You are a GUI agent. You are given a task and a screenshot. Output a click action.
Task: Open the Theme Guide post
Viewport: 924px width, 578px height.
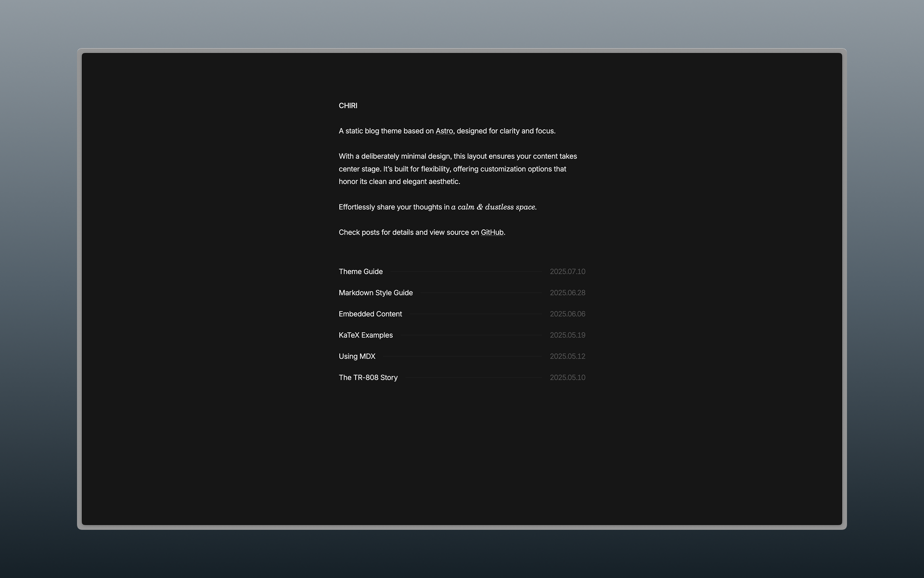pos(360,272)
